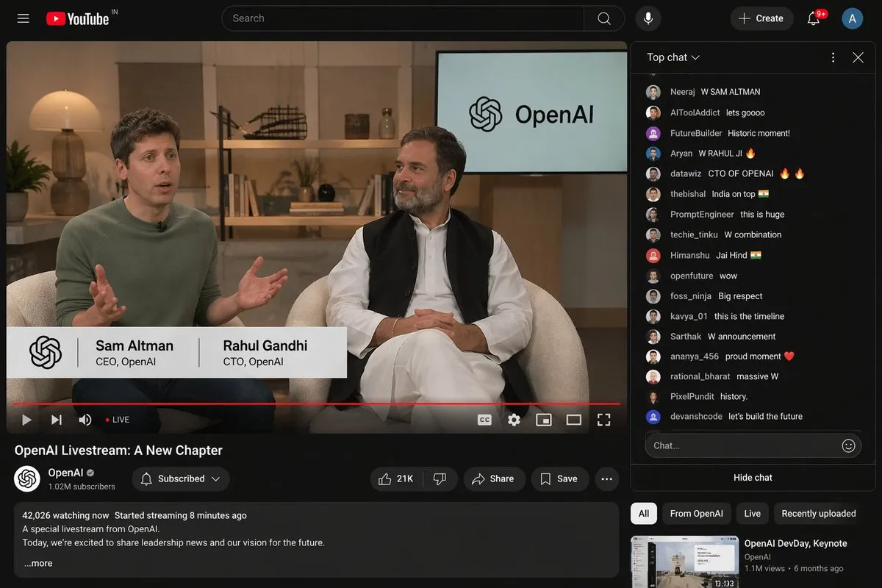Open the emoji picker in chat
Screen dimensions: 882x588
(848, 445)
